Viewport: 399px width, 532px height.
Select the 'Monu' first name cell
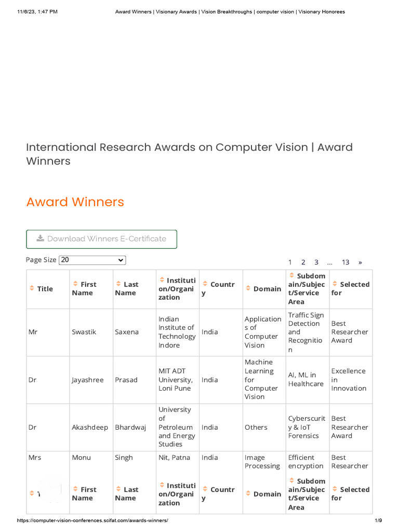click(x=82, y=458)
